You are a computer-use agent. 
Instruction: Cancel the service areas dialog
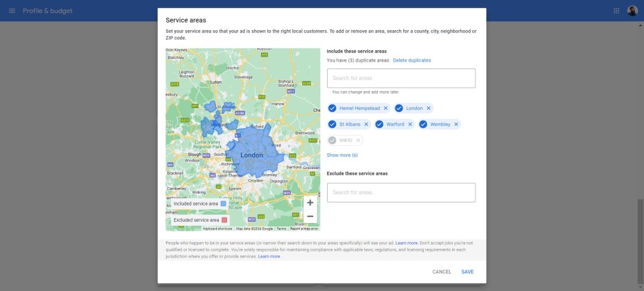(441, 272)
